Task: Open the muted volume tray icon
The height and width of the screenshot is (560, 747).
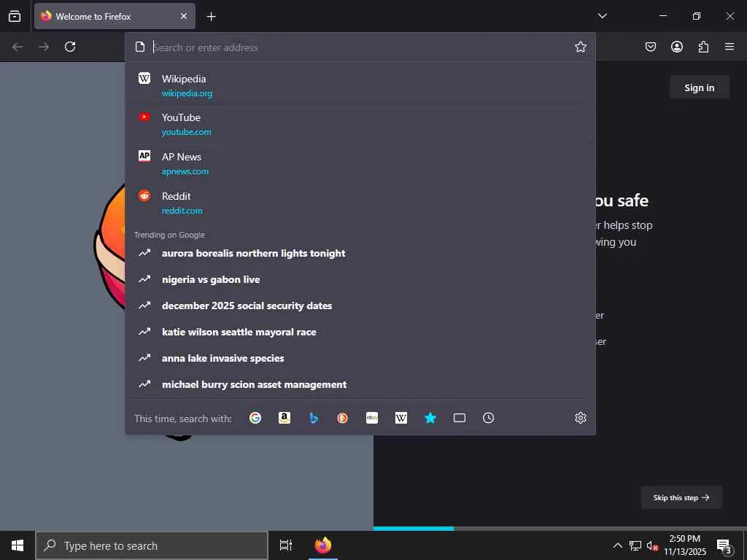Action: [652, 545]
